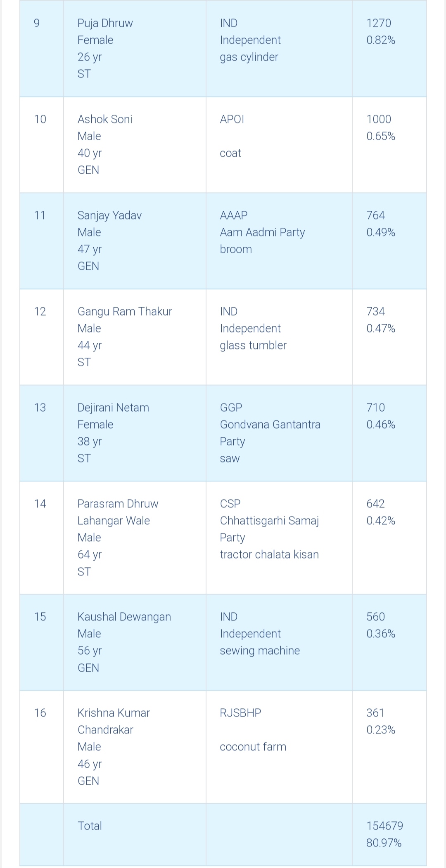Tap the Krishna Kumar Chandrakar name
The height and width of the screenshot is (868, 446).
click(114, 721)
